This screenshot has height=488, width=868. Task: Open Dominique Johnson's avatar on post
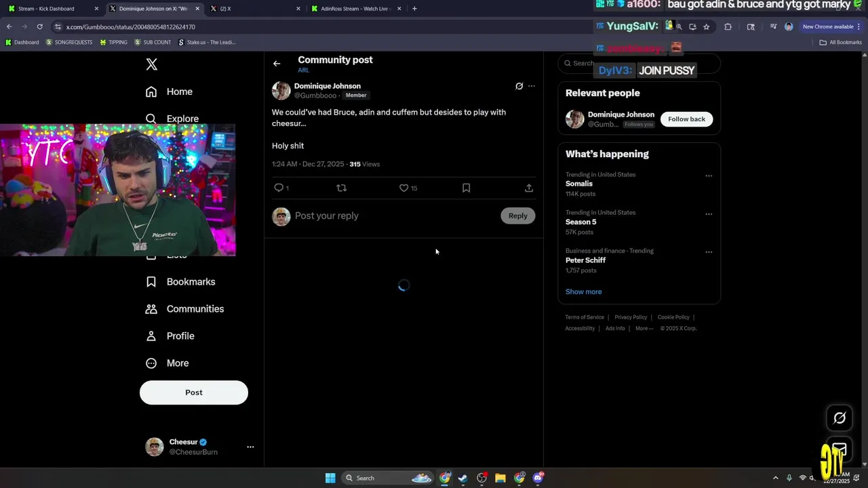pyautogui.click(x=281, y=91)
